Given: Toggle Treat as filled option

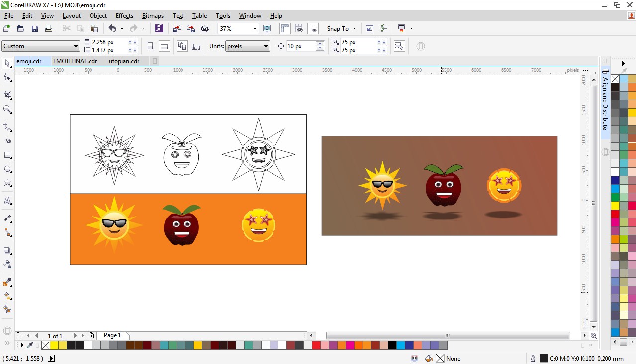Looking at the screenshot, I should pyautogui.click(x=399, y=46).
